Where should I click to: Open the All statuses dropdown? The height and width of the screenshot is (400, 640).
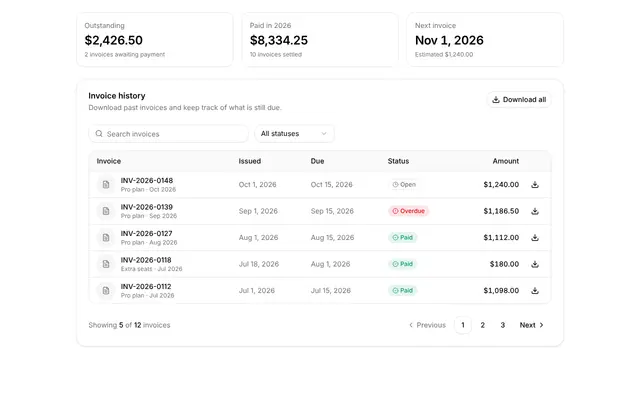point(294,133)
